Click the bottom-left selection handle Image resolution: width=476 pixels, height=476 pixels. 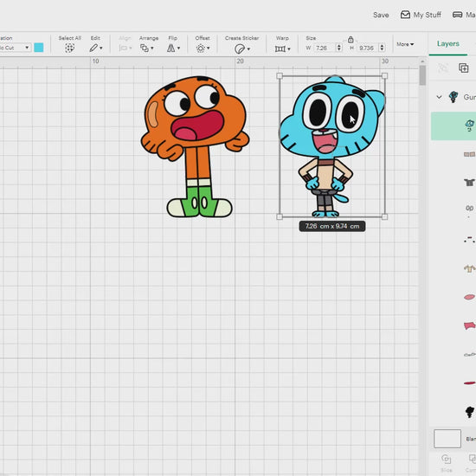[x=280, y=216]
